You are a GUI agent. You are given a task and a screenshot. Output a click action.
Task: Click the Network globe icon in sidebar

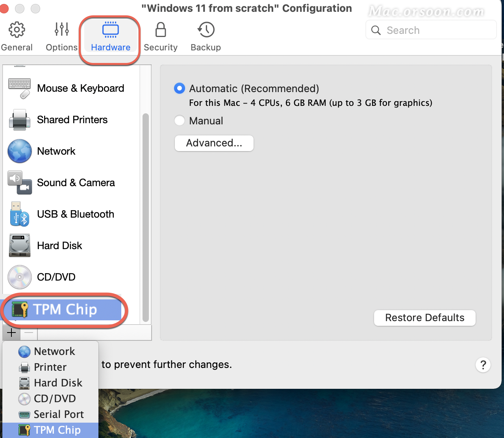pos(20,151)
